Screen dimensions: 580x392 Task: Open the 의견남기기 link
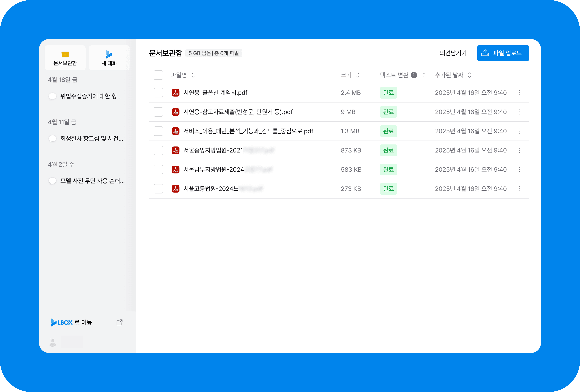(x=453, y=53)
